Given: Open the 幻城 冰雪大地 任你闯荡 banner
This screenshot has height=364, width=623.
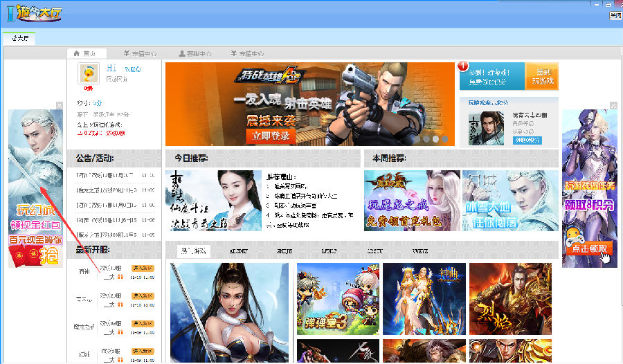Looking at the screenshot, I should click(x=511, y=201).
